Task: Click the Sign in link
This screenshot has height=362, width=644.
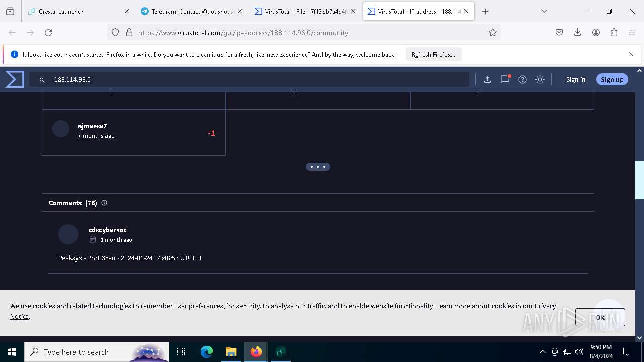Action: tap(576, 79)
